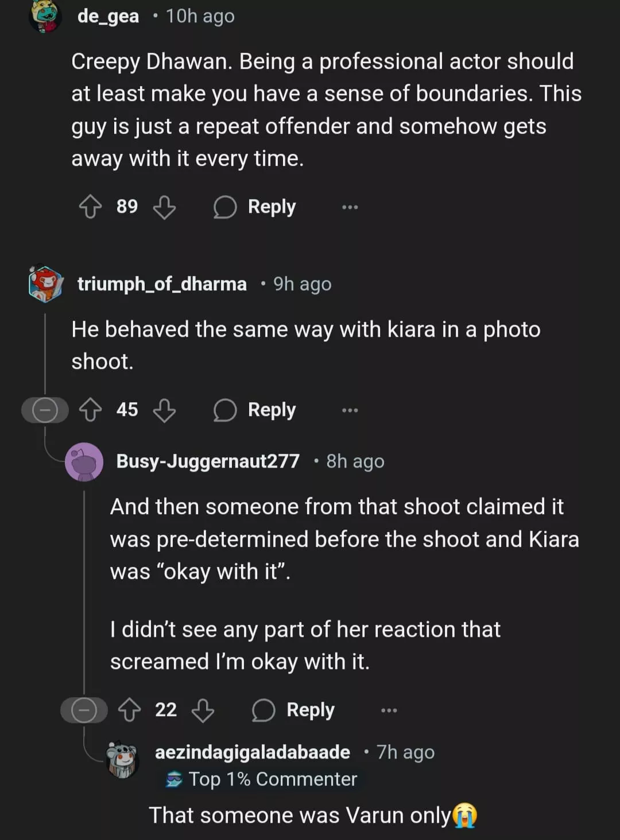Open more options for de_gea's comment
The height and width of the screenshot is (840, 620).
tap(350, 207)
